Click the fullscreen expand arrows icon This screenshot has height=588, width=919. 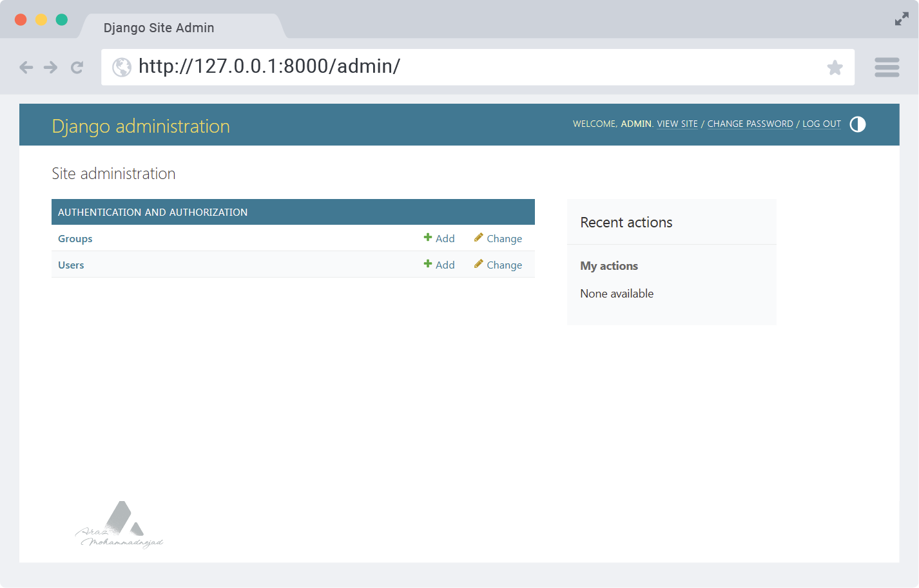click(902, 19)
